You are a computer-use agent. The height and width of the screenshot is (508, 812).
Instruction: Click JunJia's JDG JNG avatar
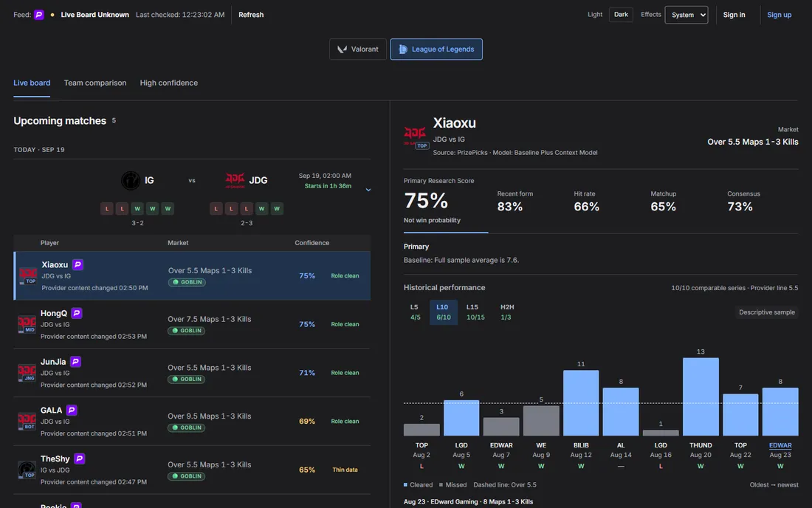coord(27,373)
